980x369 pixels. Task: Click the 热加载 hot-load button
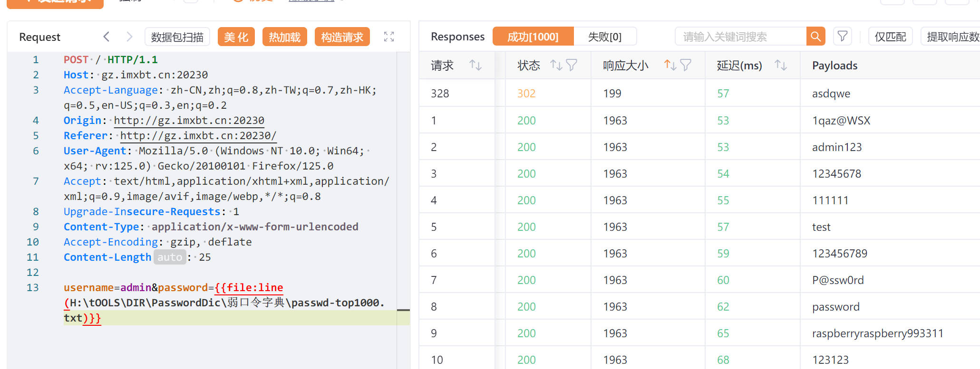(x=284, y=37)
